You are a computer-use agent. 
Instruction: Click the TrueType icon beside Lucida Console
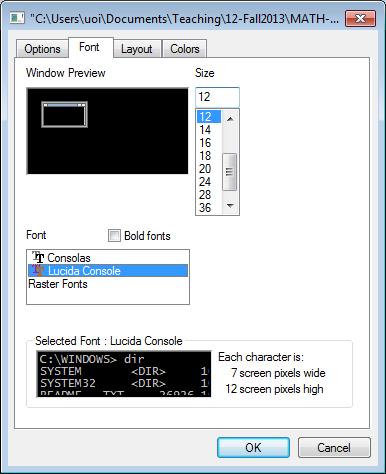pos(38,270)
